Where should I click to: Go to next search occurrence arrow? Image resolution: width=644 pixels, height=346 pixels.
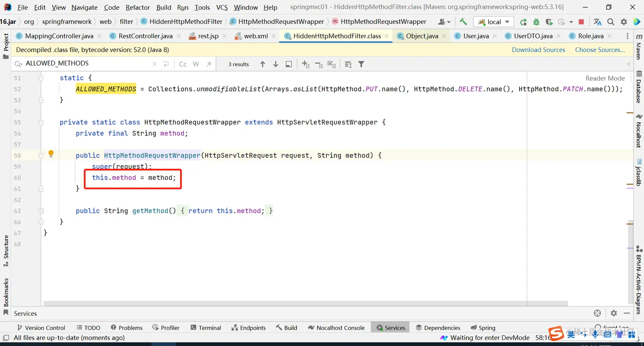coord(276,64)
